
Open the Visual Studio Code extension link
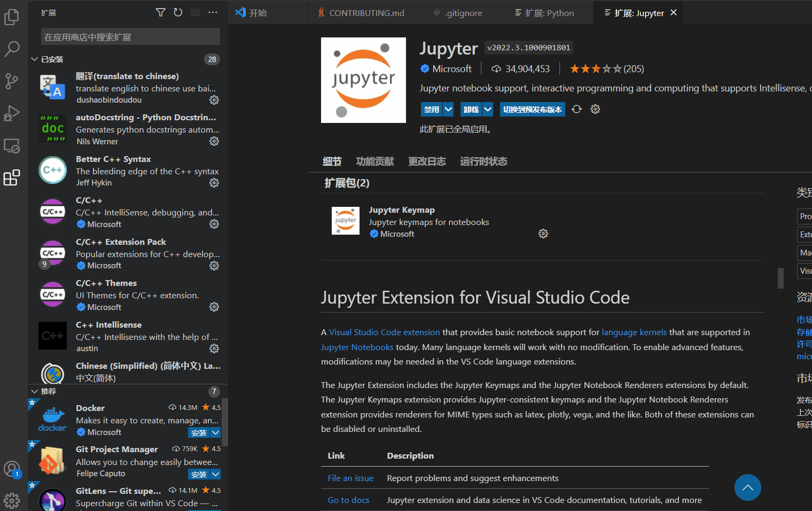[x=385, y=332]
